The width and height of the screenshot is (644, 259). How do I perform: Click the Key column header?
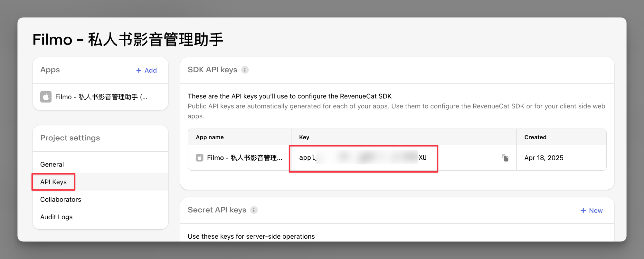click(x=304, y=137)
